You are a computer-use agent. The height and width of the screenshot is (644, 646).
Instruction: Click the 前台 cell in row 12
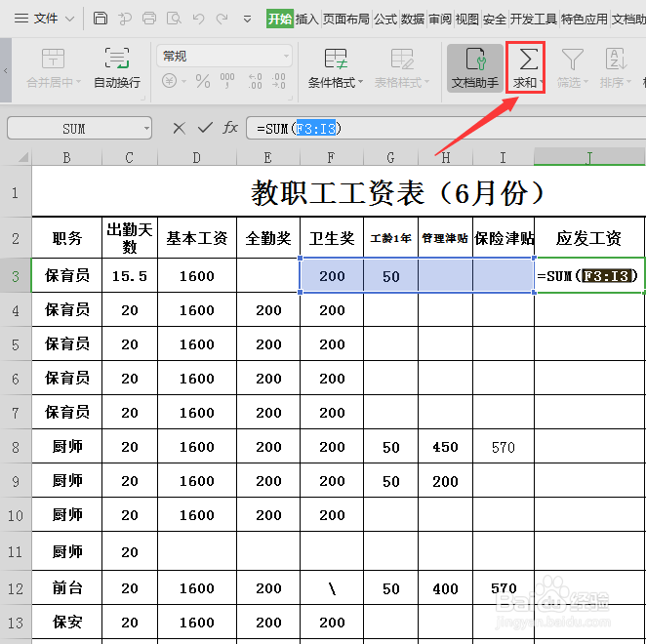66,588
